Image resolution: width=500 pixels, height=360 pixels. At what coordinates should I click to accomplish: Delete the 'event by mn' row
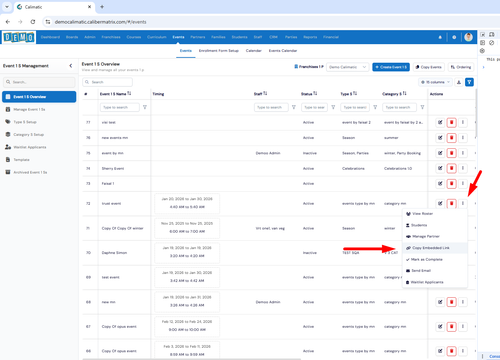pyautogui.click(x=451, y=153)
